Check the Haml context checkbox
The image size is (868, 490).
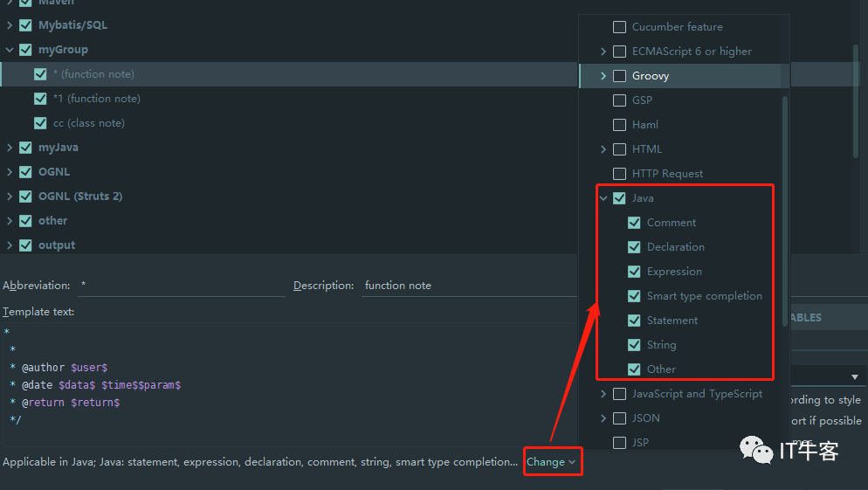[x=619, y=125]
